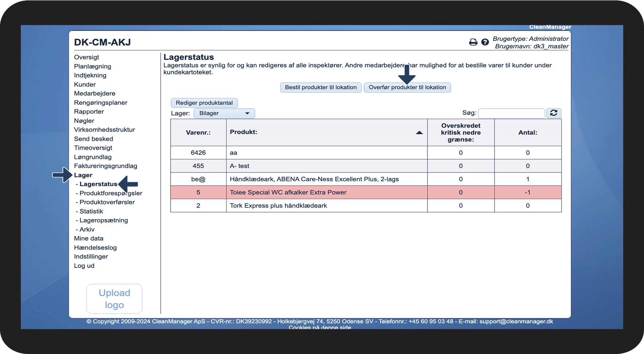Screen dimensions: 644x354
Task: Select Toiee Special WC afkalker row
Action: pos(366,192)
